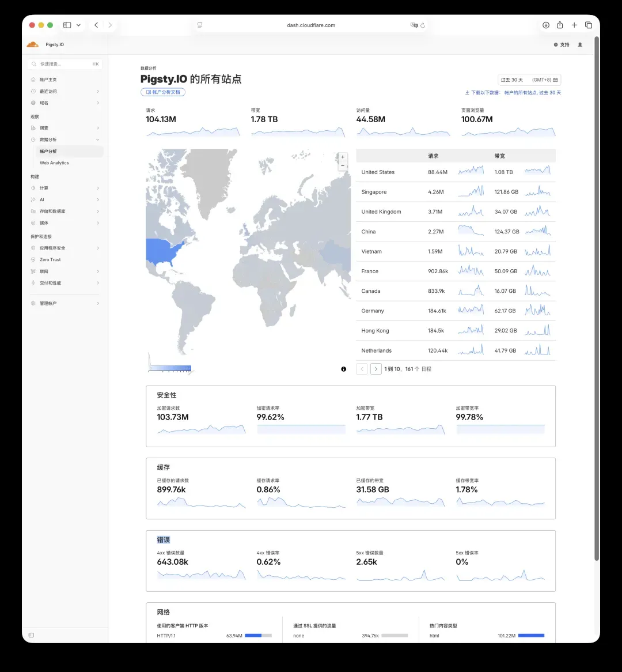The height and width of the screenshot is (672, 622).
Task: Expand the 最近访问 chevron
Action: (x=98, y=91)
